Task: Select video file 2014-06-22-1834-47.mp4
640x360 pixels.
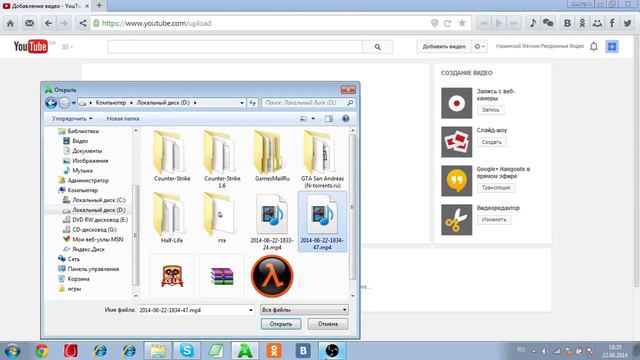Action: pyautogui.click(x=322, y=222)
